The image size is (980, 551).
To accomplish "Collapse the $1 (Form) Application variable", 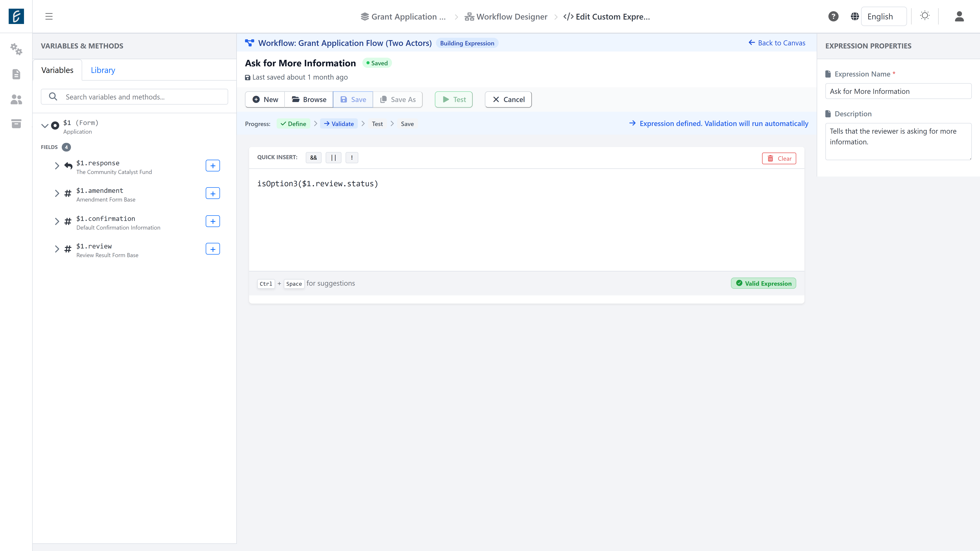I will (45, 126).
